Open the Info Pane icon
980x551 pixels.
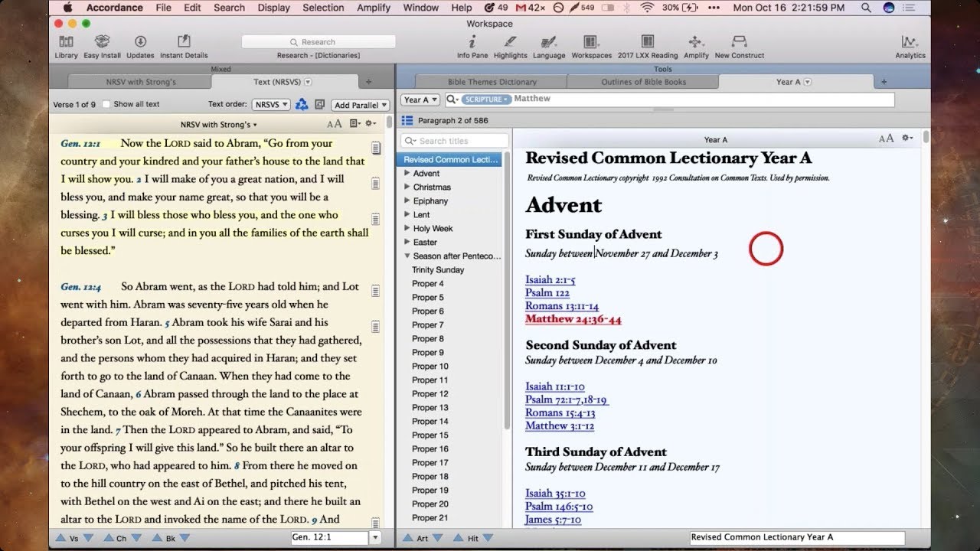coord(472,42)
